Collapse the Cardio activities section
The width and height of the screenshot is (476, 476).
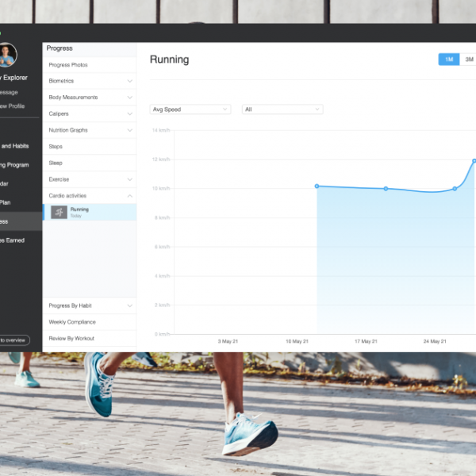point(129,196)
